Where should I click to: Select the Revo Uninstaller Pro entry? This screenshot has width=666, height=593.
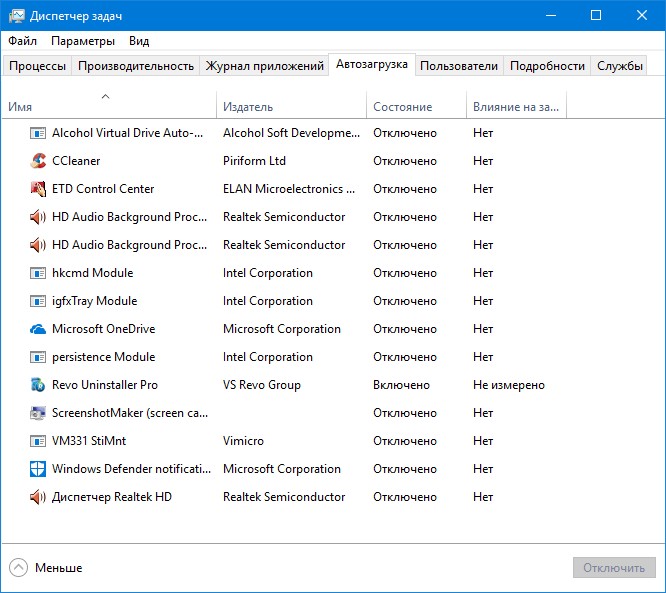(x=105, y=385)
